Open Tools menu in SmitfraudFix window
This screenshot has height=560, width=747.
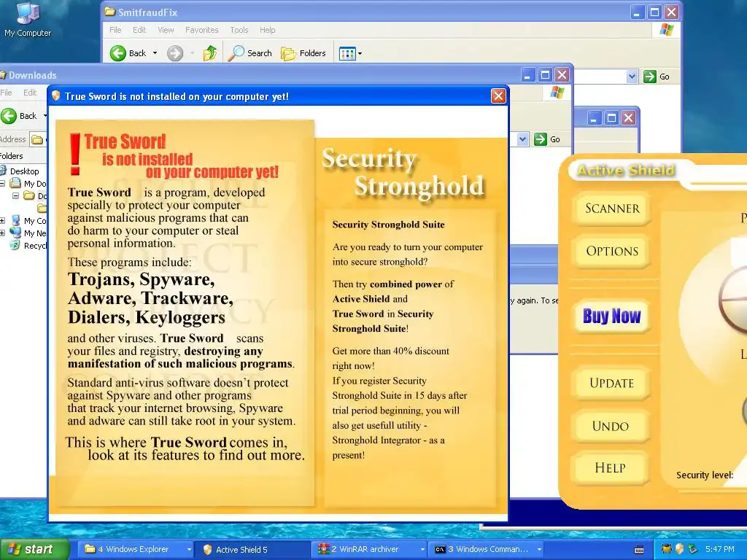pos(239,30)
